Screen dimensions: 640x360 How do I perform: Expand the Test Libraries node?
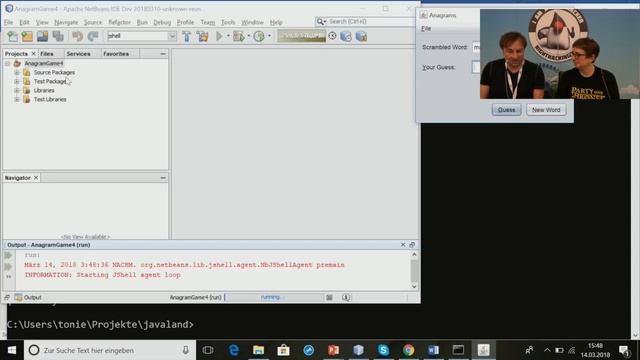click(x=17, y=99)
